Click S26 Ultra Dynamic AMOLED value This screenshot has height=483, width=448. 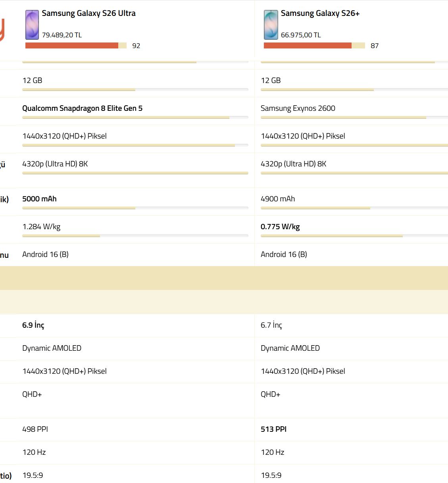pyautogui.click(x=52, y=348)
